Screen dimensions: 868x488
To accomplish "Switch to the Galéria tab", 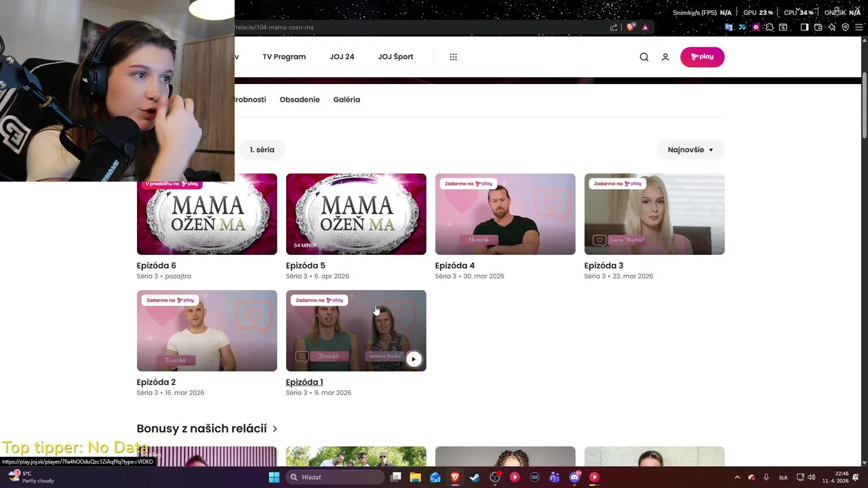I will tap(347, 100).
